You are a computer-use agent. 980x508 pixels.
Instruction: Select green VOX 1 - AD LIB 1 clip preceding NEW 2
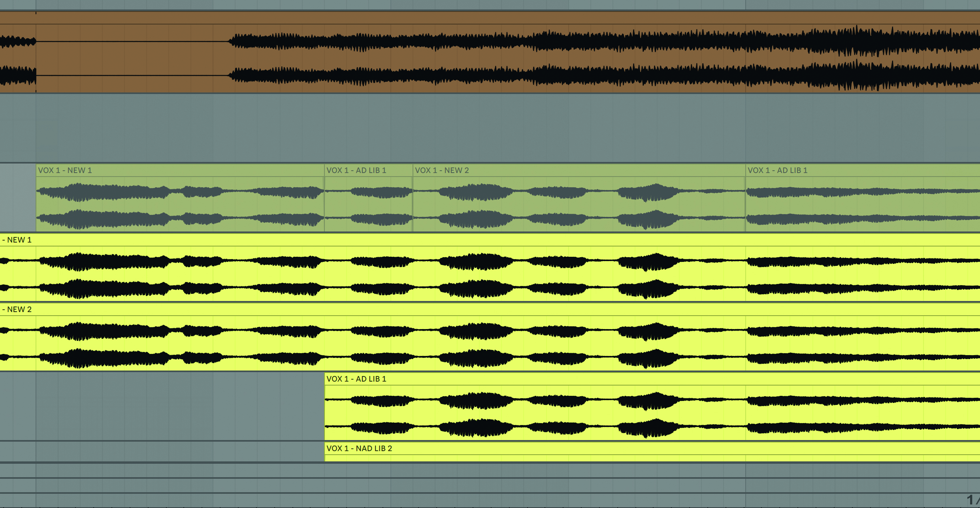click(x=369, y=198)
